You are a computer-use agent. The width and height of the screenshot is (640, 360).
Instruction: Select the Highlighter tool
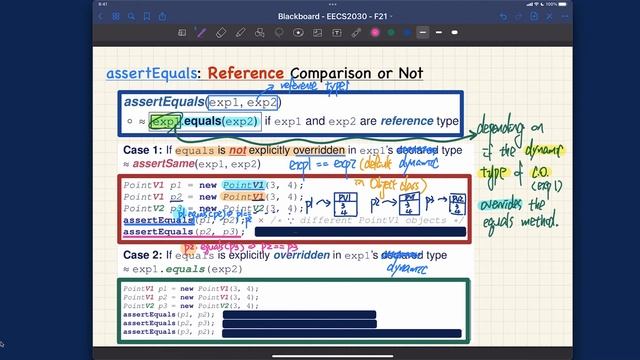click(x=240, y=33)
